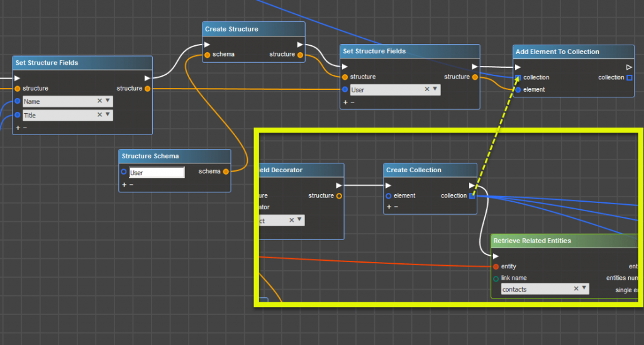Image resolution: width=644 pixels, height=345 pixels.
Task: Clear the Name field with its X button
Action: coord(99,101)
